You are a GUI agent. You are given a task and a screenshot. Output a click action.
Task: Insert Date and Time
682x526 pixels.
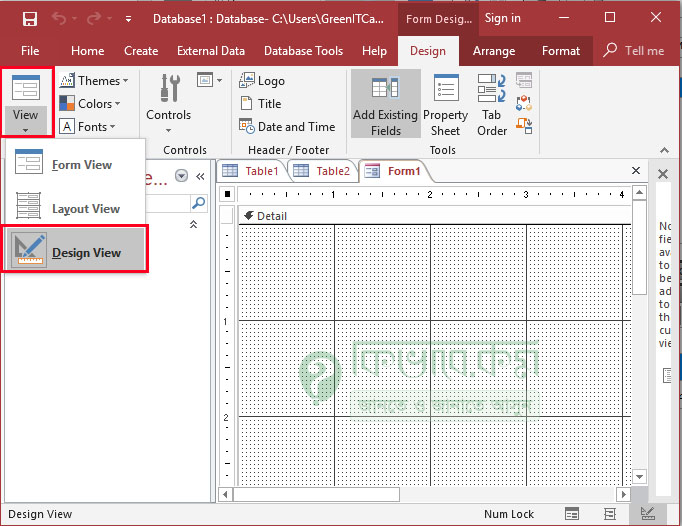(x=287, y=127)
